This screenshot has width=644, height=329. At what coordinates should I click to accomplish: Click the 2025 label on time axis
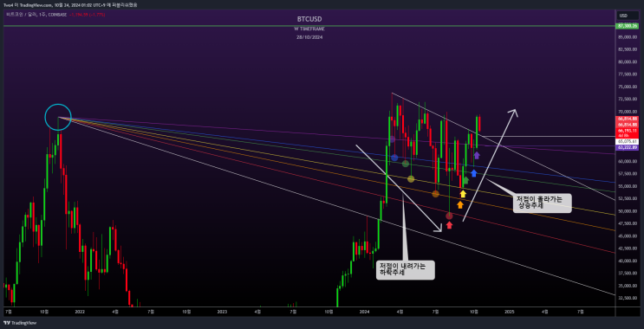coord(509,312)
